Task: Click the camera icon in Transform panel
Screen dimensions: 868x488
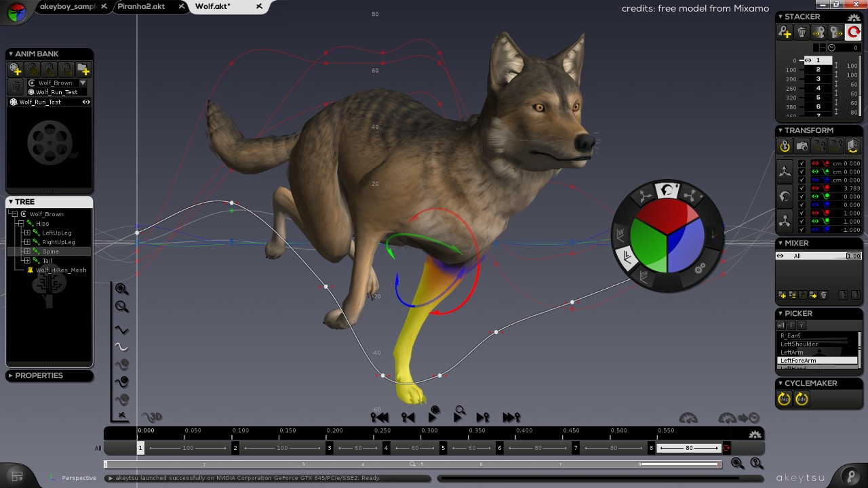Action: click(802, 146)
